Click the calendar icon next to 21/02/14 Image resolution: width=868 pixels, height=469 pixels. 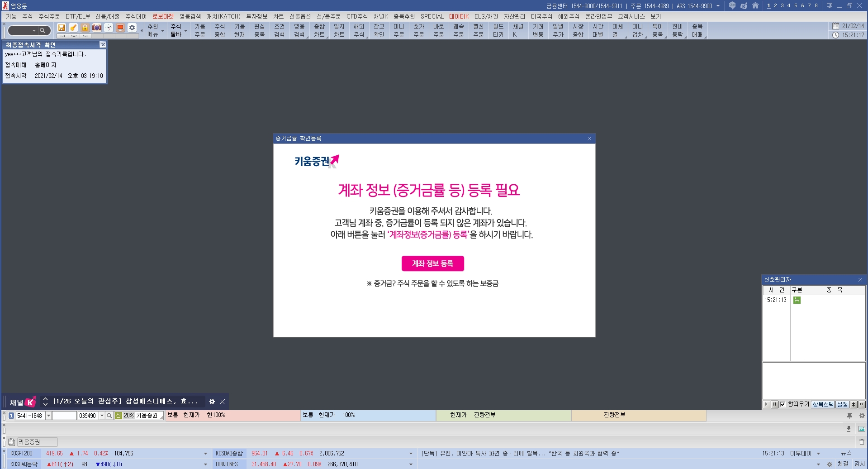point(835,26)
